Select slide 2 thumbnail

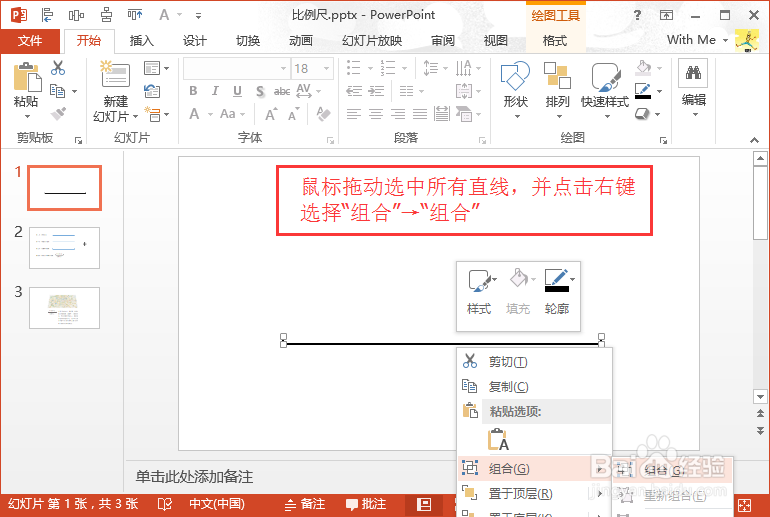click(x=64, y=248)
